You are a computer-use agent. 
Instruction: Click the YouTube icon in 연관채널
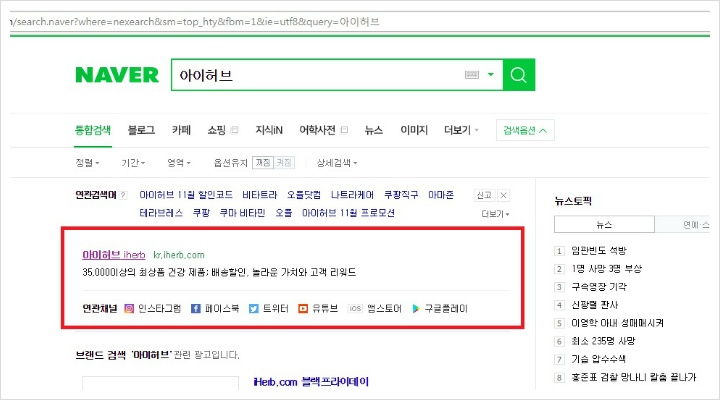click(303, 309)
